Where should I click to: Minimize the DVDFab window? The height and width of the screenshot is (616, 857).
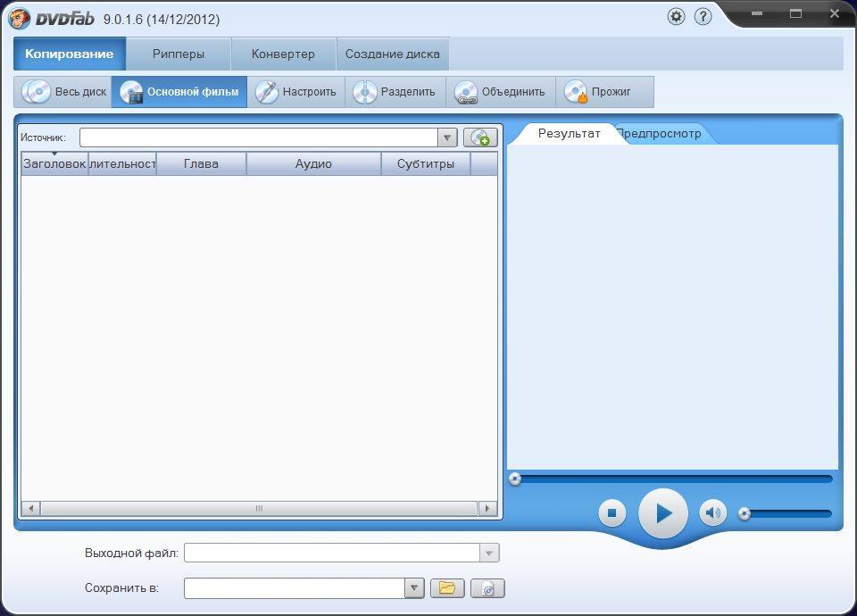click(x=757, y=13)
